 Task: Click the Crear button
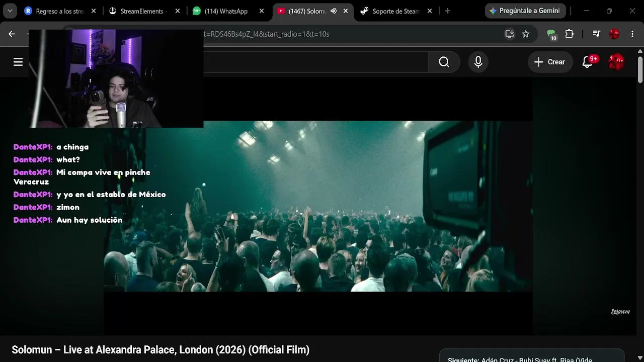(x=550, y=62)
